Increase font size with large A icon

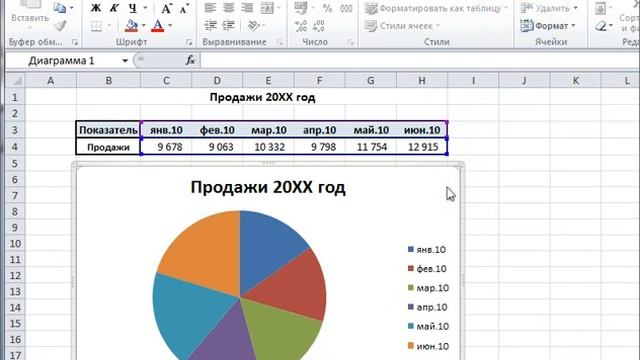tap(166, 8)
